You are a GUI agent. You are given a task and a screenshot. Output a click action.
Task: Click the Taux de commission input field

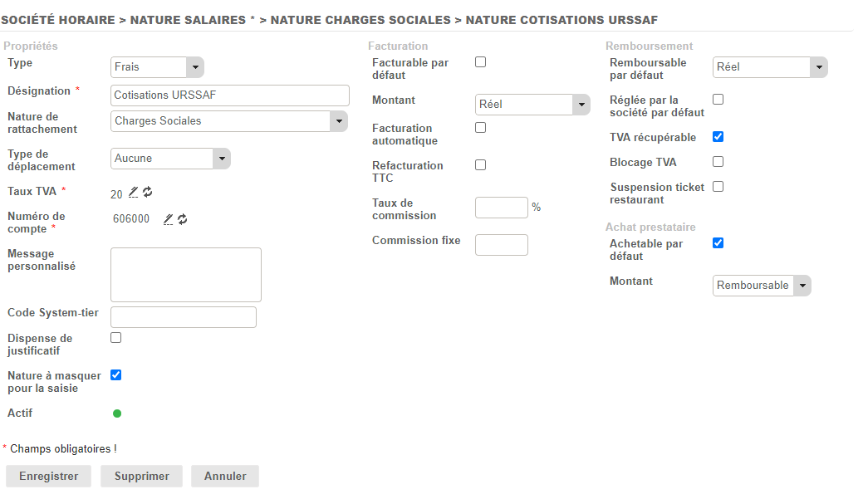tap(501, 208)
